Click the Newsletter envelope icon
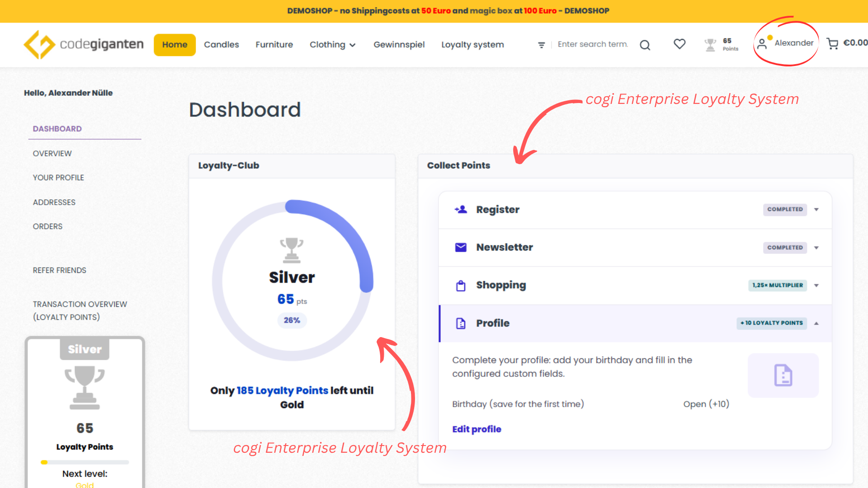Image resolution: width=868 pixels, height=488 pixels. pos(461,247)
